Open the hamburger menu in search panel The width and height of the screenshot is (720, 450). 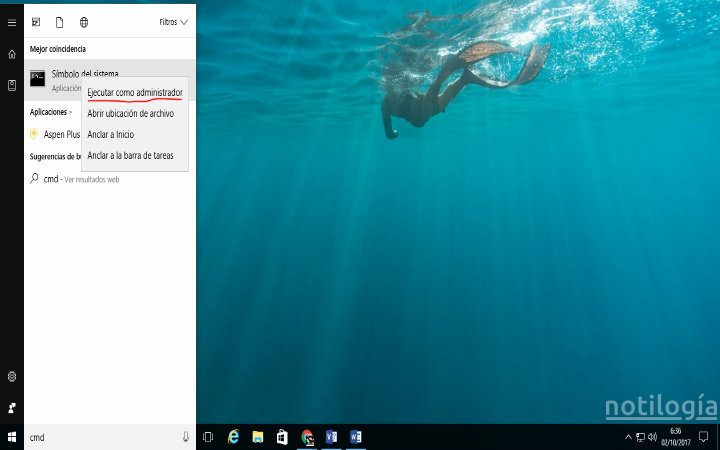tap(12, 22)
